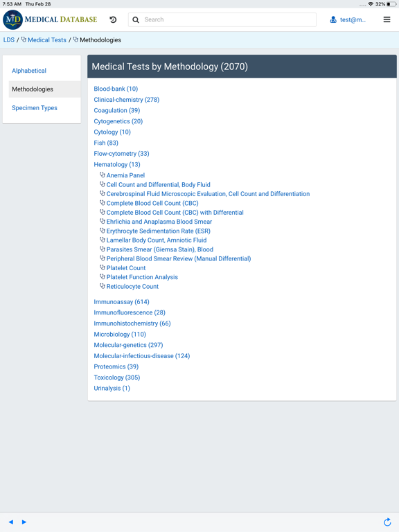Viewport: 399px width, 532px height.
Task: Open Ehrlichia and Anaplasma Blood Smear
Action: pos(159,222)
